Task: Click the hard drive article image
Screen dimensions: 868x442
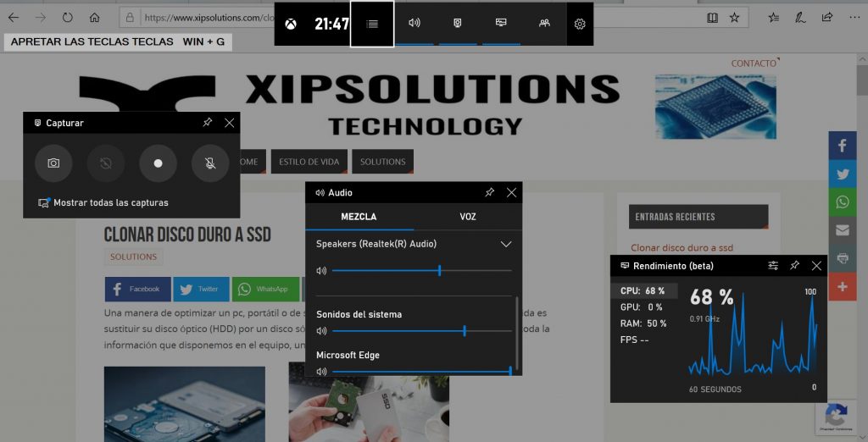Action: pyautogui.click(x=184, y=403)
